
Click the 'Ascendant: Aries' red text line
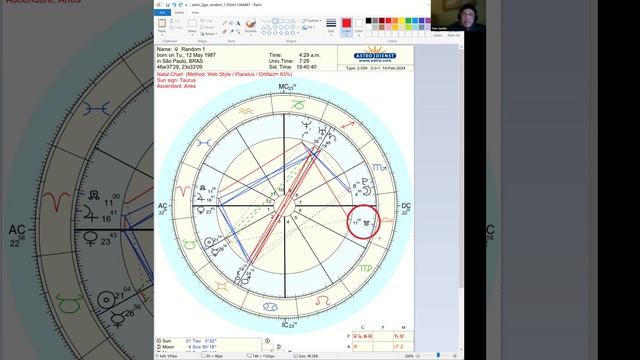pos(176,86)
